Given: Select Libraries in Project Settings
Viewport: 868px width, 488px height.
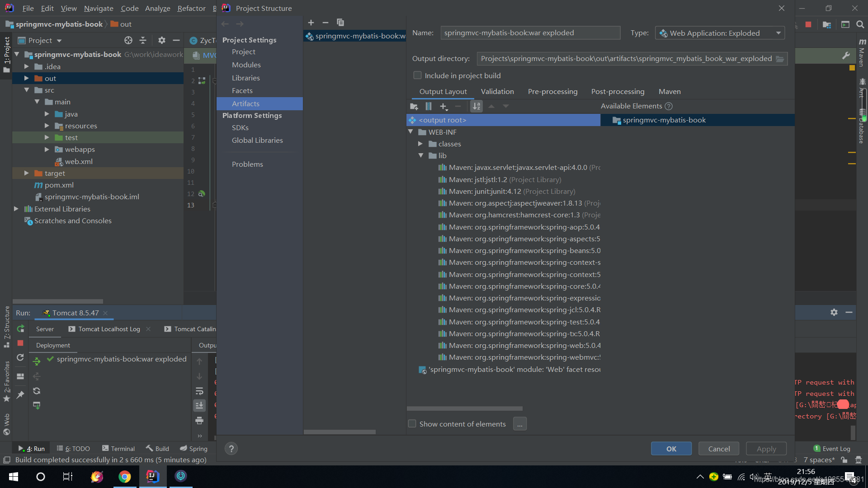Looking at the screenshot, I should point(246,78).
